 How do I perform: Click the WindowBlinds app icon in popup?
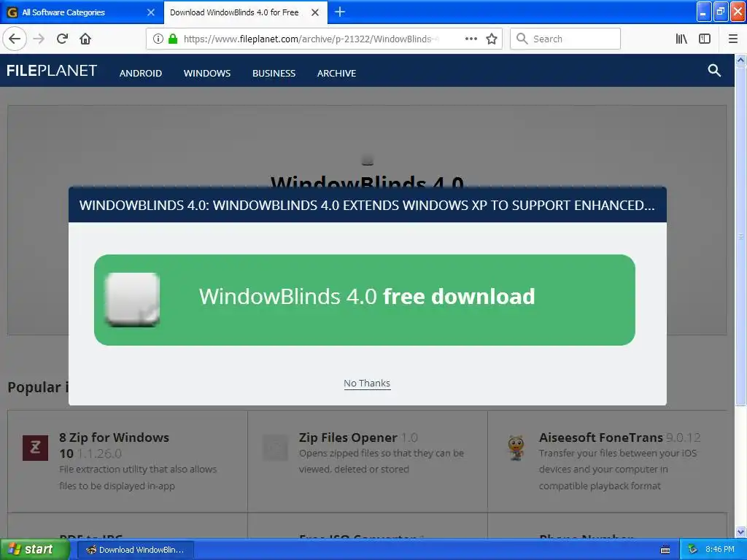point(133,300)
